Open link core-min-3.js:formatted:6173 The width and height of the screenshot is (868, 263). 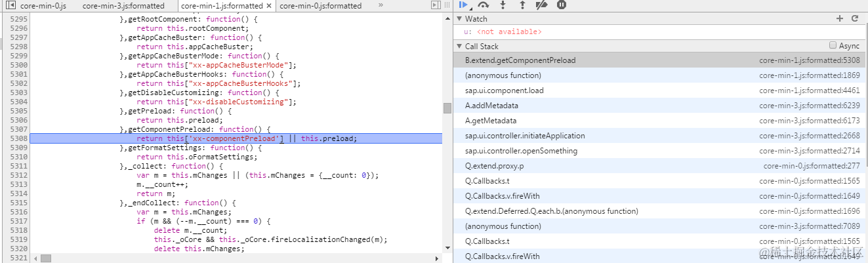pos(810,121)
